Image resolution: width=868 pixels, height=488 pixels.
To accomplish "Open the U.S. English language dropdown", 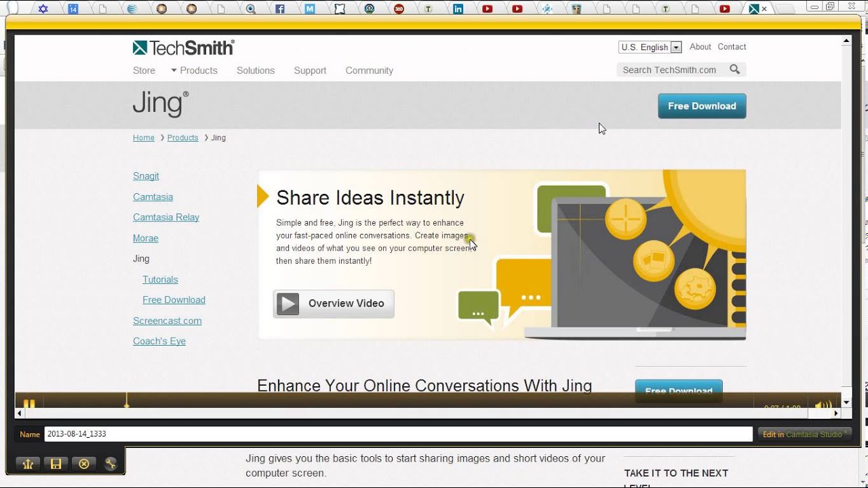I will pos(650,47).
